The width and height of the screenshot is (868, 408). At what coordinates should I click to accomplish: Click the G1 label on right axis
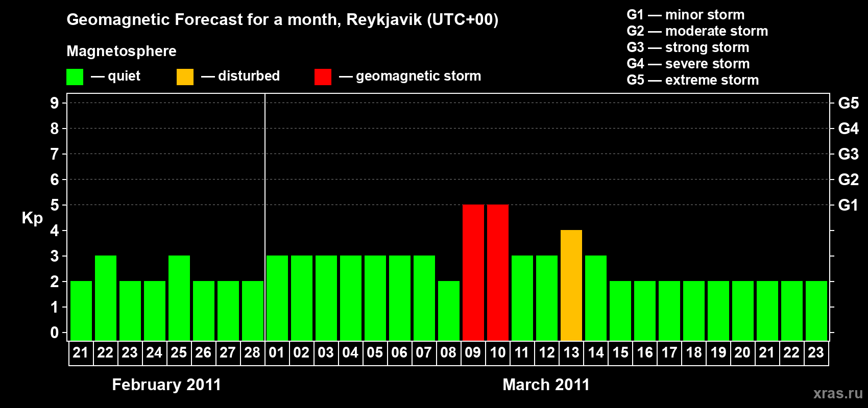[x=848, y=205]
